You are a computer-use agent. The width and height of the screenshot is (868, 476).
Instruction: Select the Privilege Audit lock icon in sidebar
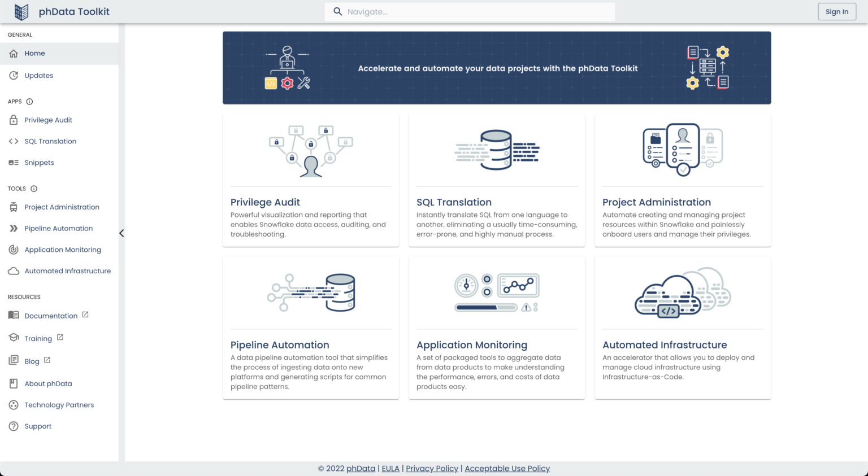click(x=14, y=120)
